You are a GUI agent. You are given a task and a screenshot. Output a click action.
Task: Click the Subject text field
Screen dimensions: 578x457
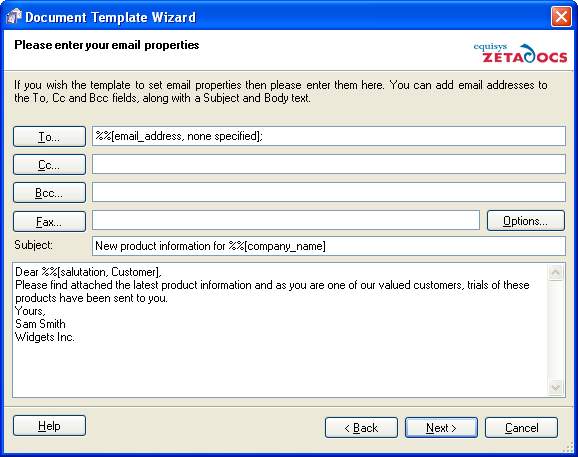(x=328, y=246)
